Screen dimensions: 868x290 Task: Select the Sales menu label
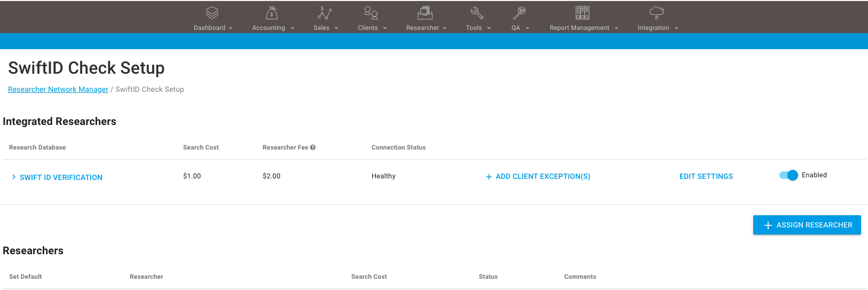point(321,28)
